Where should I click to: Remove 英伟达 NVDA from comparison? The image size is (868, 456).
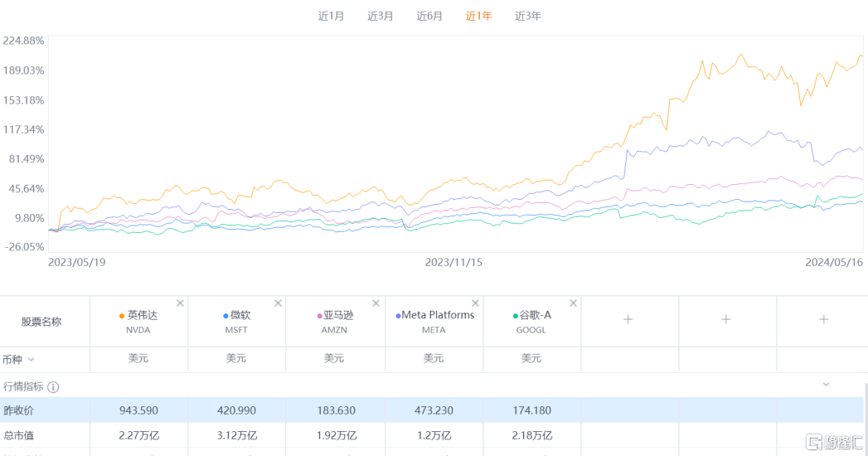[180, 303]
